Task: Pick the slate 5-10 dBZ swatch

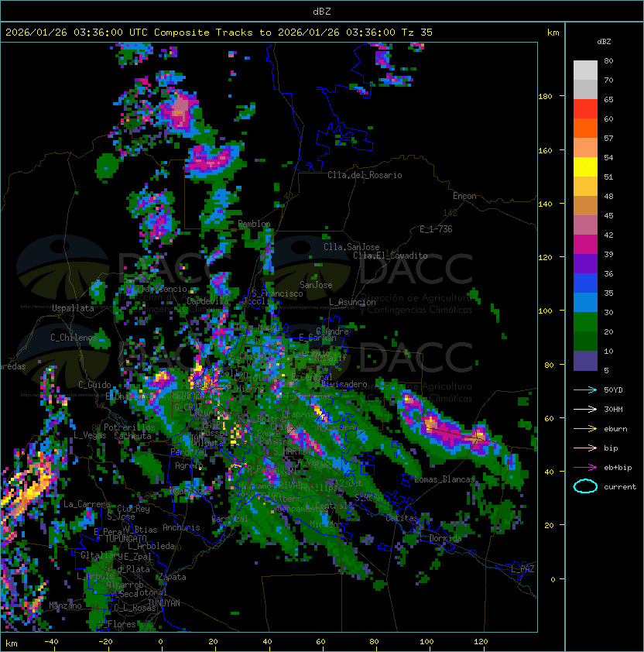Action: 585,361
